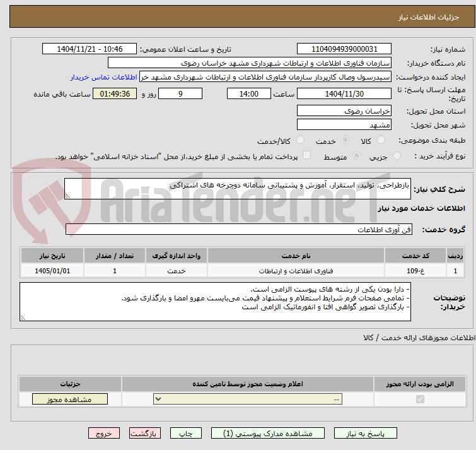Click the deadline date field 1404/11/30

[x=344, y=93]
